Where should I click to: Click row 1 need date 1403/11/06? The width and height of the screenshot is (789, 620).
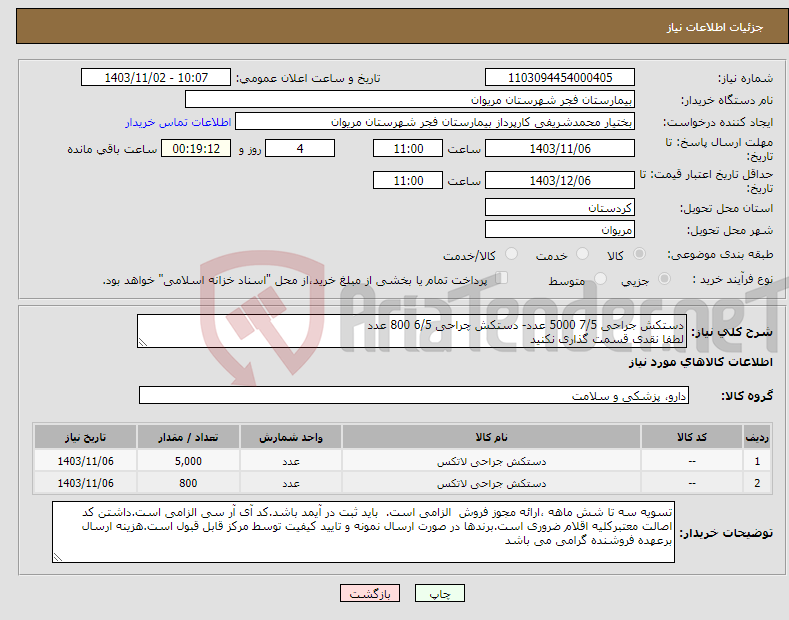point(86,461)
